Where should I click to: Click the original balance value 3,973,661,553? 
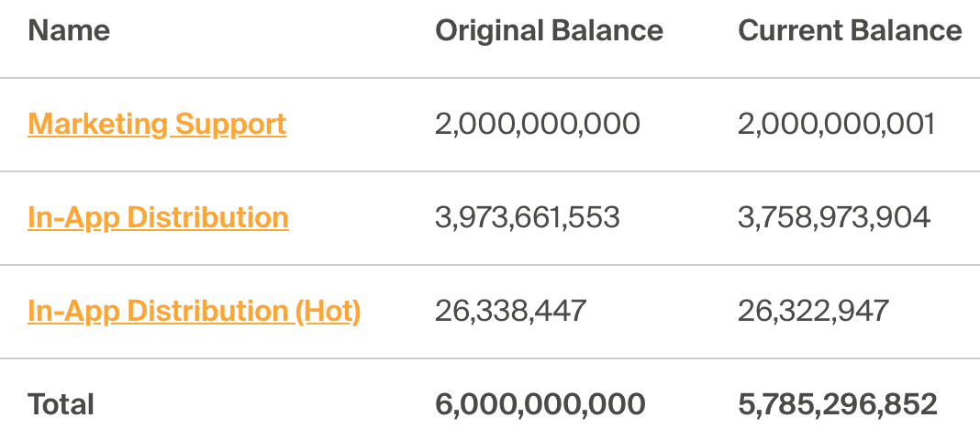coord(528,217)
